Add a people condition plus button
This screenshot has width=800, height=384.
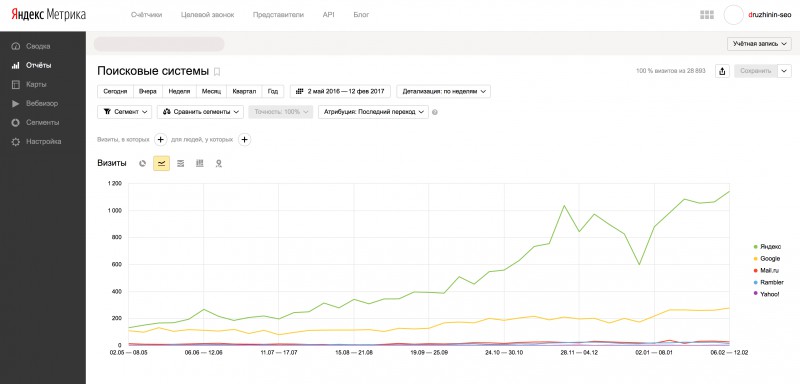pos(244,139)
